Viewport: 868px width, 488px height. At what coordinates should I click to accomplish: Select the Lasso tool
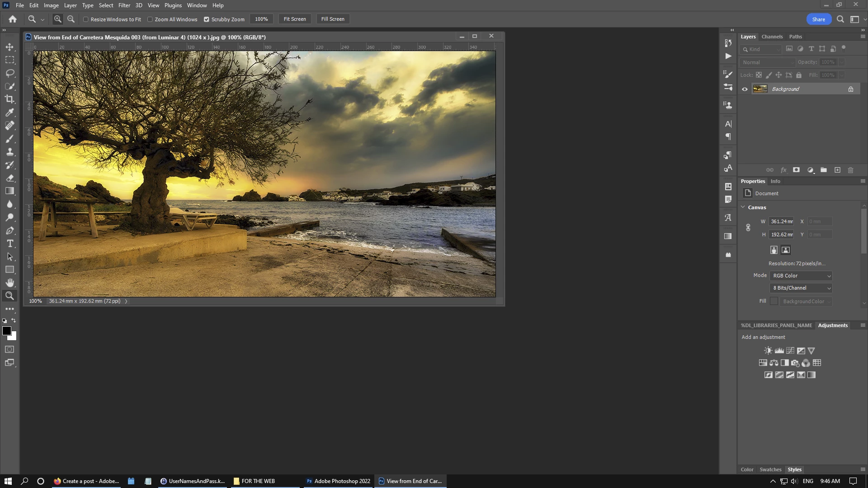pyautogui.click(x=9, y=73)
